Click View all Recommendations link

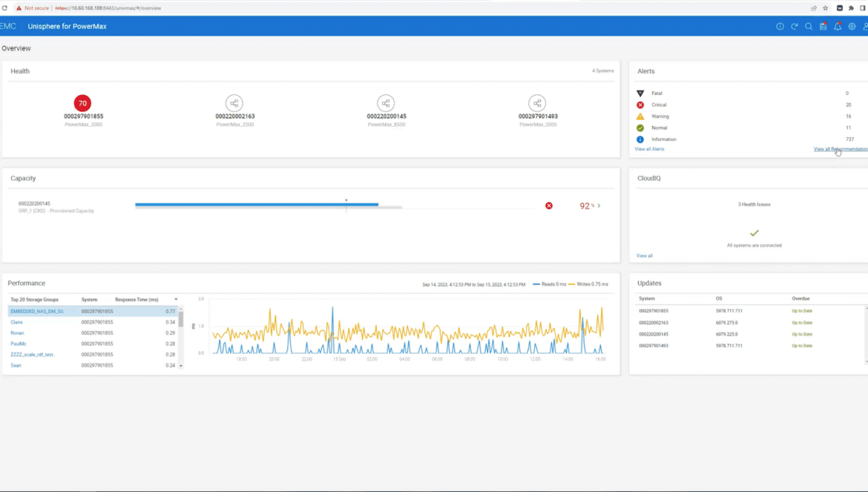tap(841, 149)
